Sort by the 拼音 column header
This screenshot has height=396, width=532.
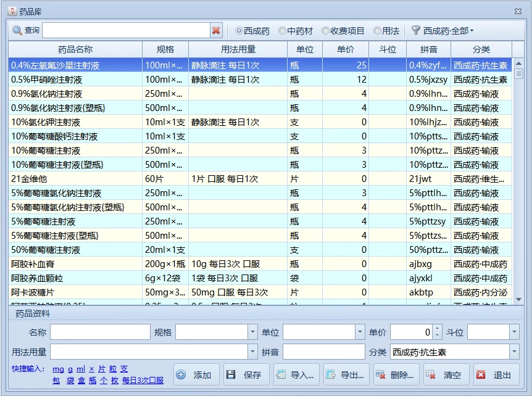428,49
